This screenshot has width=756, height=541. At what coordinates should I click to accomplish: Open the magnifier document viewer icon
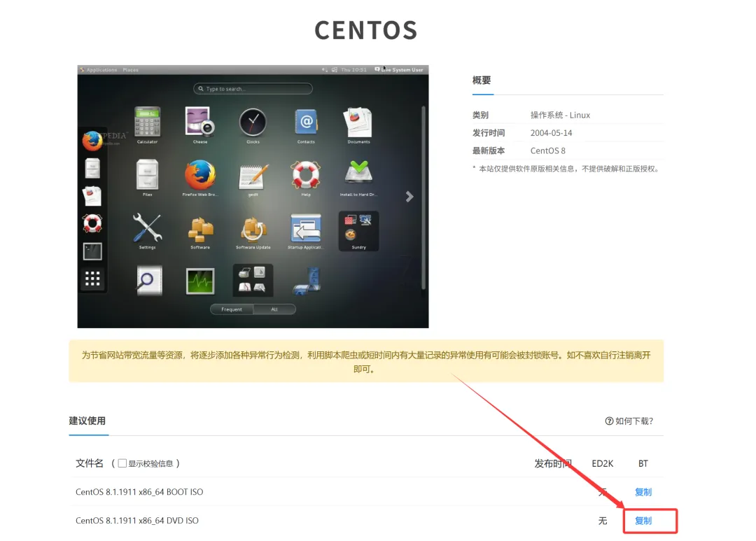(148, 280)
